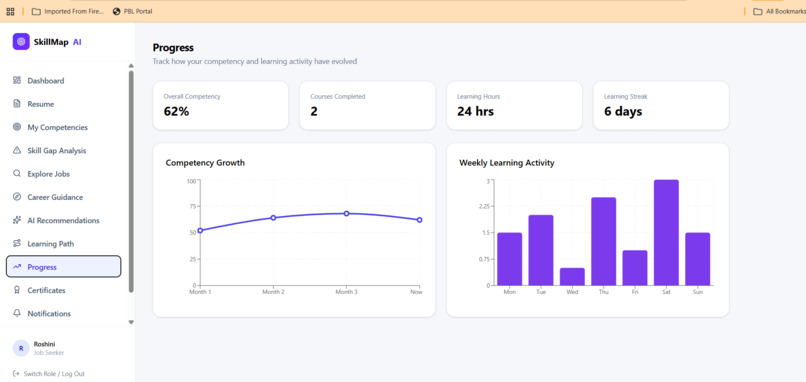Open the Imported From Firefox bookmark folder
The image size is (806, 382).
pyautogui.click(x=68, y=11)
